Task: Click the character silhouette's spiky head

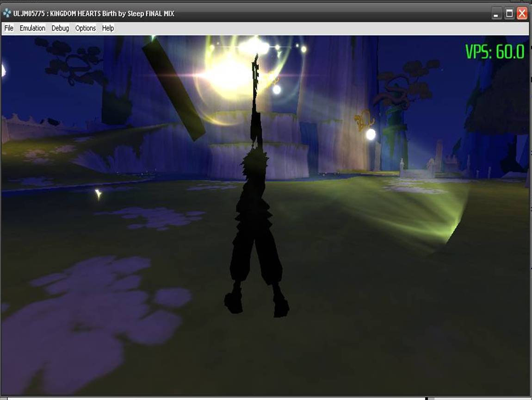Action: (253, 164)
